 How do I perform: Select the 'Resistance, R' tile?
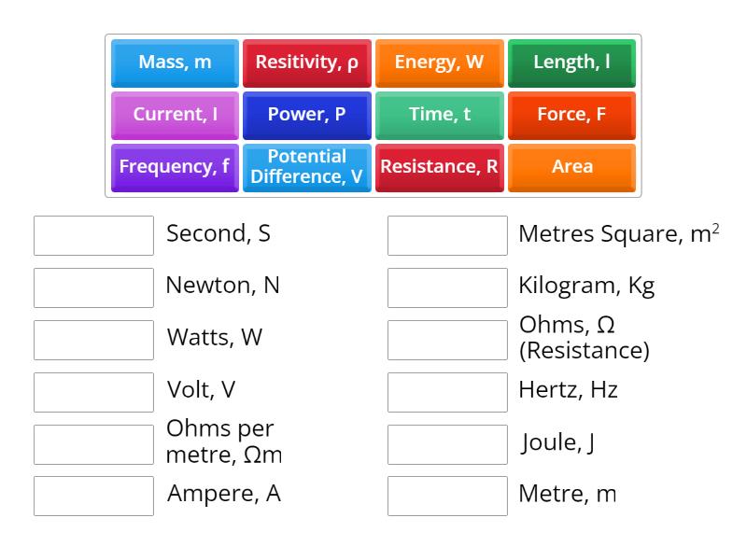tap(439, 167)
